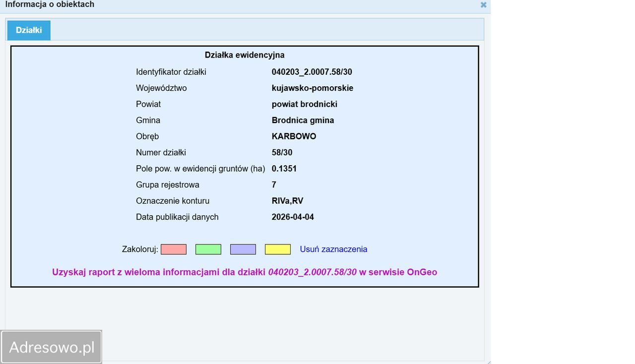Select the Numer działki 58/30 text
The width and height of the screenshot is (635, 364).
click(x=282, y=152)
